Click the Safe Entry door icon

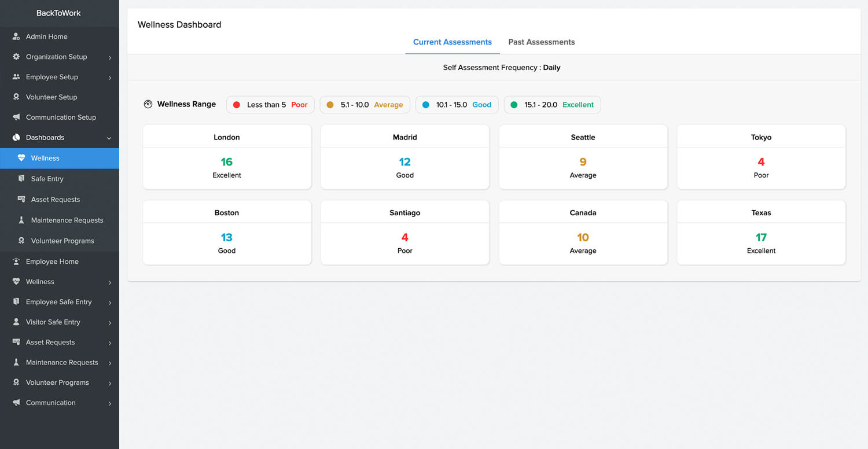pyautogui.click(x=21, y=179)
